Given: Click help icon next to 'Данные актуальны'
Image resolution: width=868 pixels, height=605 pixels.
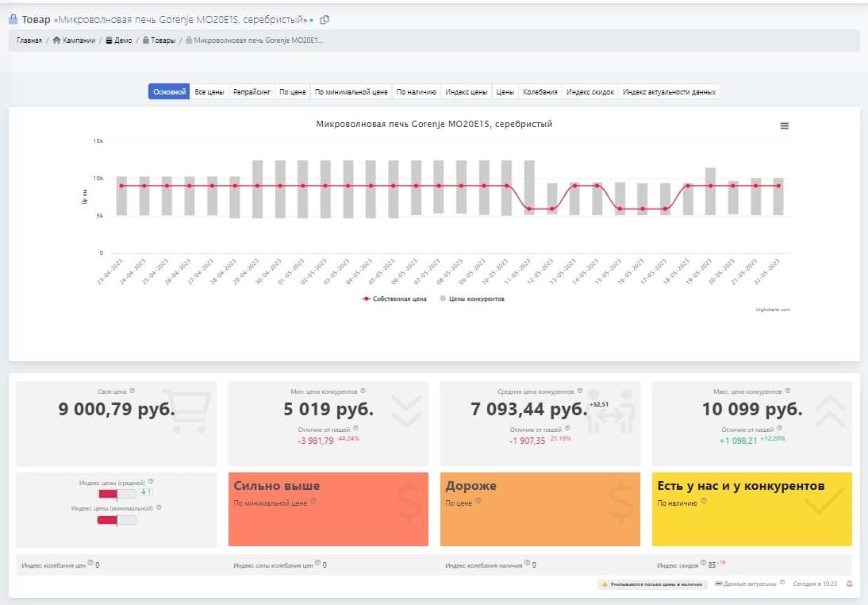Looking at the screenshot, I should (x=782, y=583).
